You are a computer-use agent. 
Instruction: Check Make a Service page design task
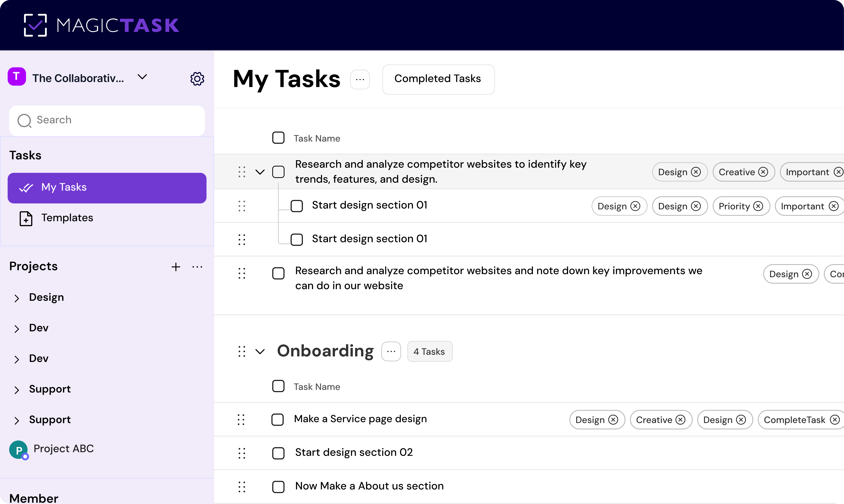point(278,420)
